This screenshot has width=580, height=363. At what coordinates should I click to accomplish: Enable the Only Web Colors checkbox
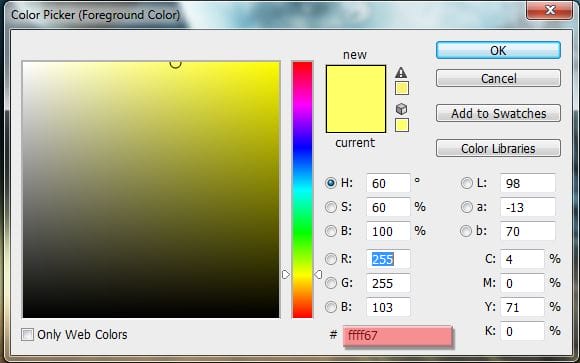point(27,335)
